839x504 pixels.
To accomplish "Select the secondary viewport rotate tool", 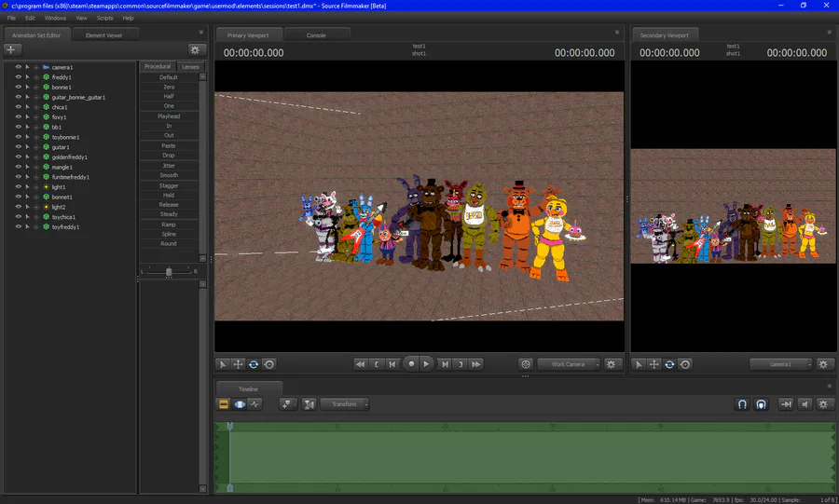I will click(669, 364).
